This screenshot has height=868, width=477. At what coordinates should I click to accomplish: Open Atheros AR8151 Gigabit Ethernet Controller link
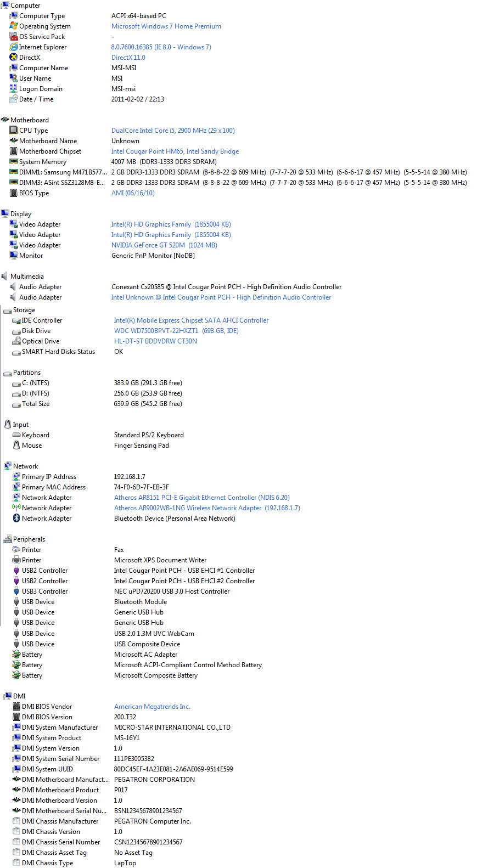point(202,498)
